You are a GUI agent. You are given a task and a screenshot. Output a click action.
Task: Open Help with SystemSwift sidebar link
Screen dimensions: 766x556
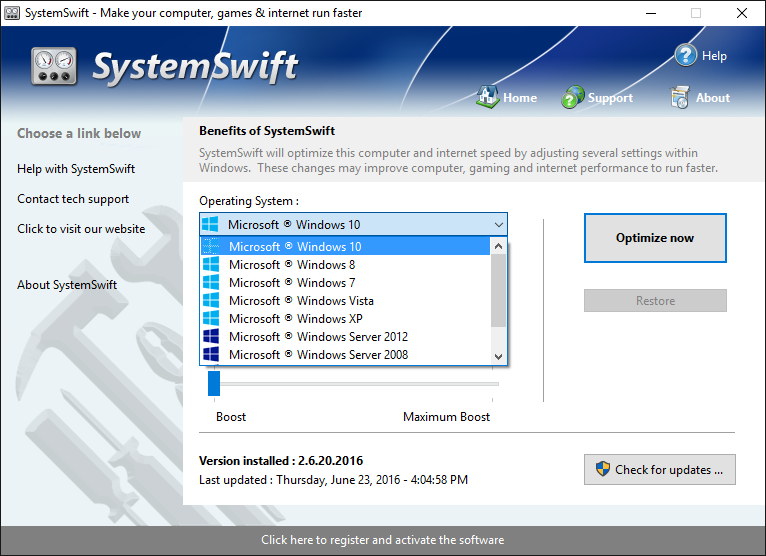click(76, 169)
